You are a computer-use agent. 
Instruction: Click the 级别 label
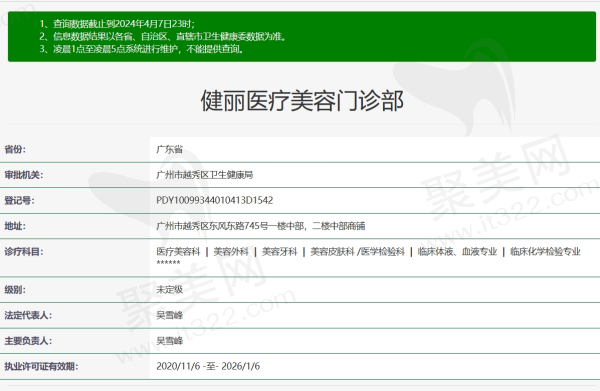pyautogui.click(x=15, y=290)
